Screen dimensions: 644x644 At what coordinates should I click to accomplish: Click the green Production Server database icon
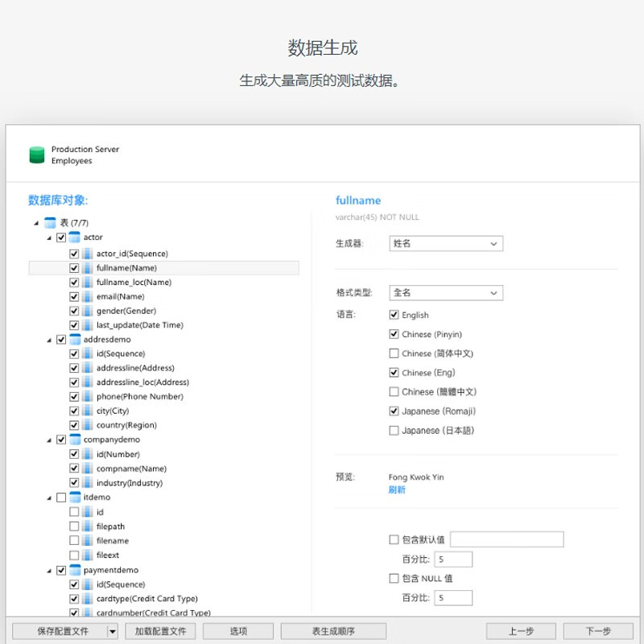37,155
